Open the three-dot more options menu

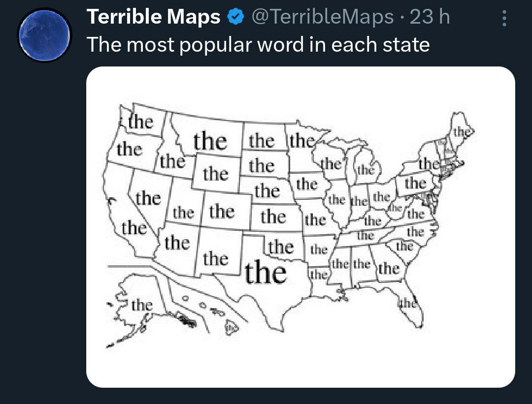pyautogui.click(x=503, y=19)
